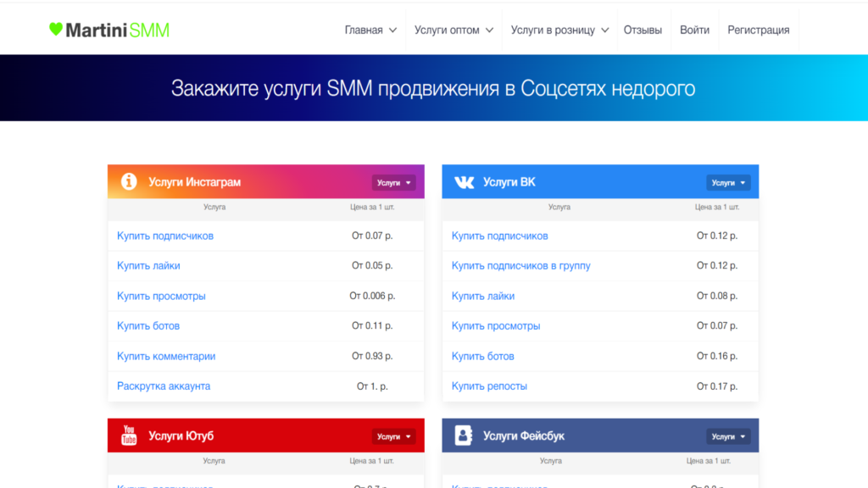
Task: Open Услуги dropdown in YouTube card
Action: tap(393, 436)
